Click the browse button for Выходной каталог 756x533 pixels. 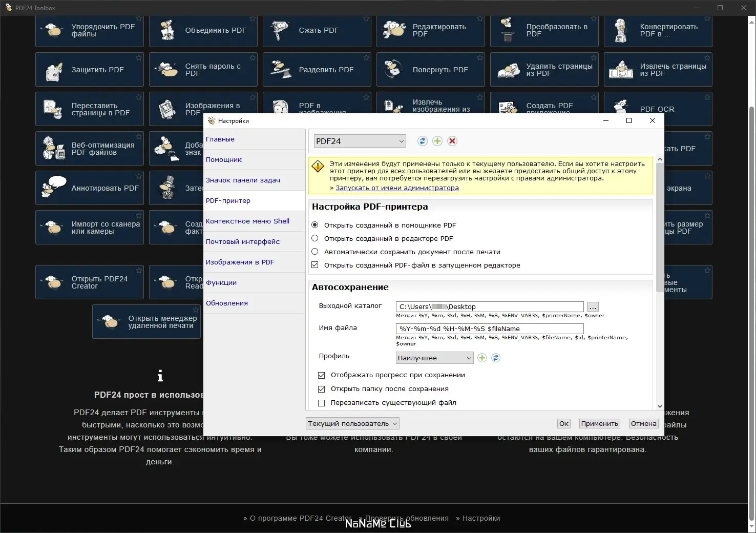tap(593, 306)
